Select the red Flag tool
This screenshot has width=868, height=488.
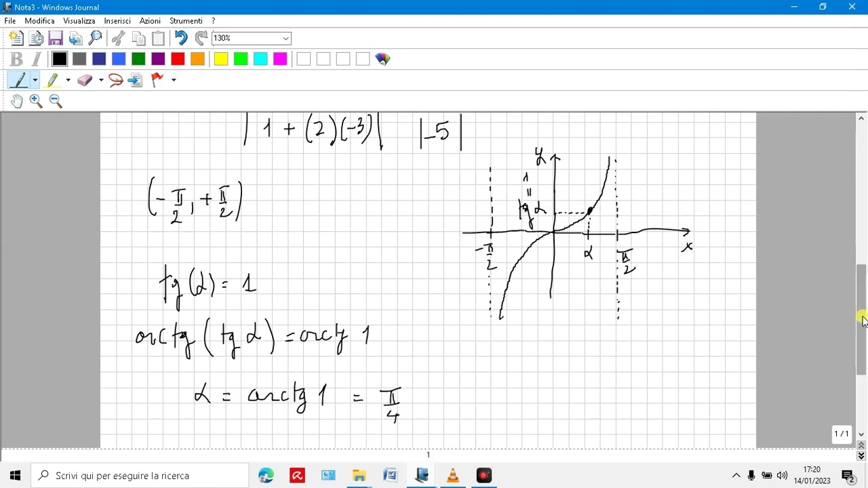click(157, 80)
